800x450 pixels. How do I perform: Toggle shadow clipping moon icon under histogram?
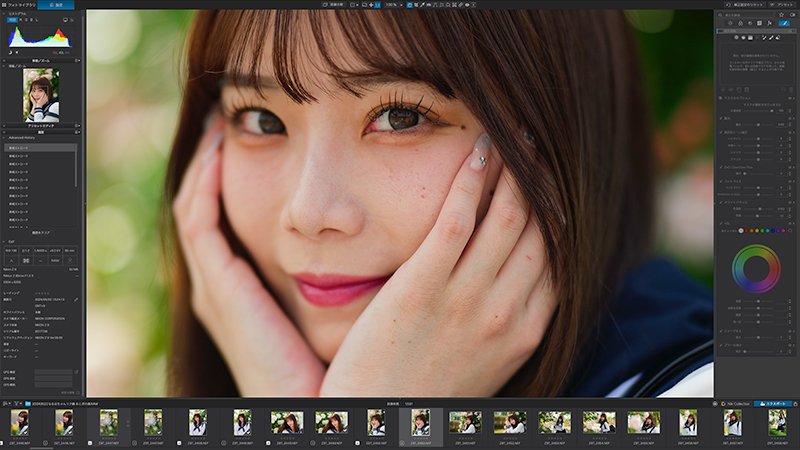click(x=10, y=52)
